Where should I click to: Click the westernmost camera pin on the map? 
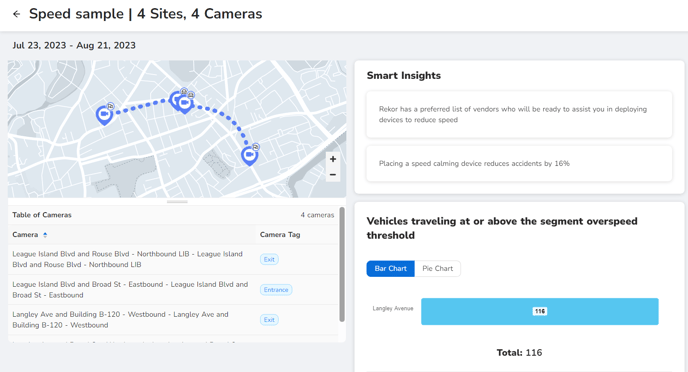pyautogui.click(x=104, y=115)
